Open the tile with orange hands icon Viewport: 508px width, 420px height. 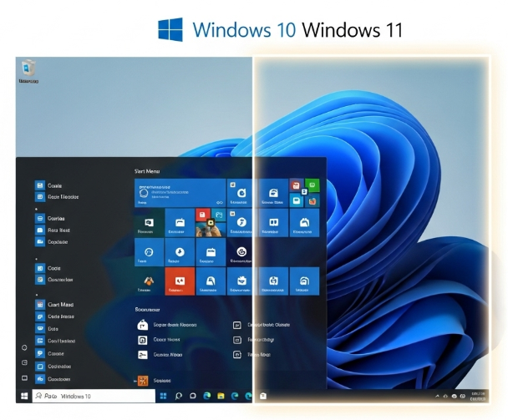click(x=149, y=281)
